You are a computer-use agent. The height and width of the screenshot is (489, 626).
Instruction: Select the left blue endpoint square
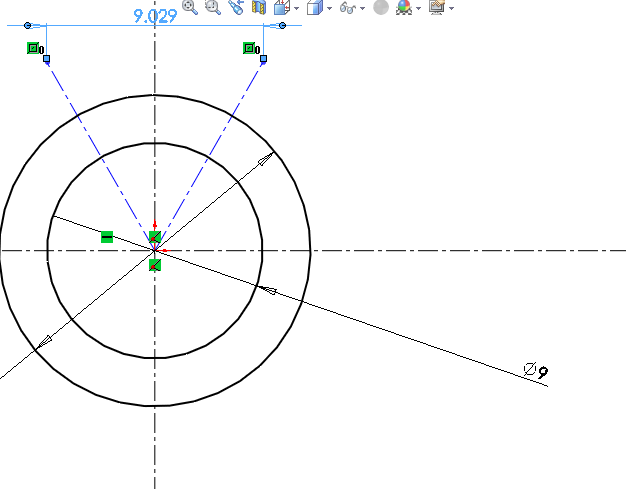click(46, 59)
